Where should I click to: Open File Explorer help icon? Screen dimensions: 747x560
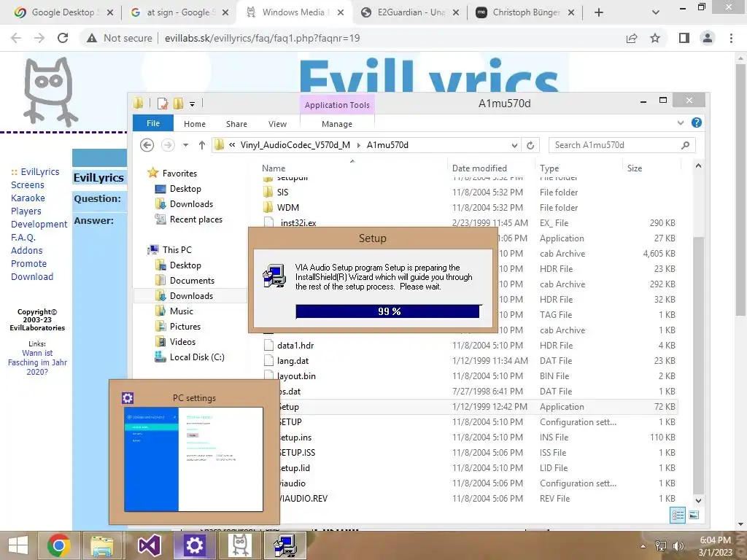coord(696,122)
